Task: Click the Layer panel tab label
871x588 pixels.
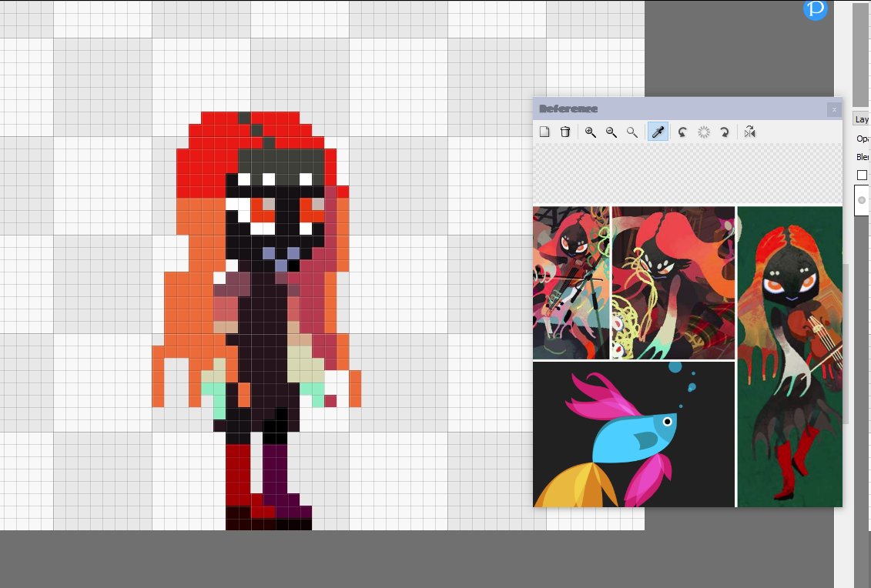Action: [862, 119]
